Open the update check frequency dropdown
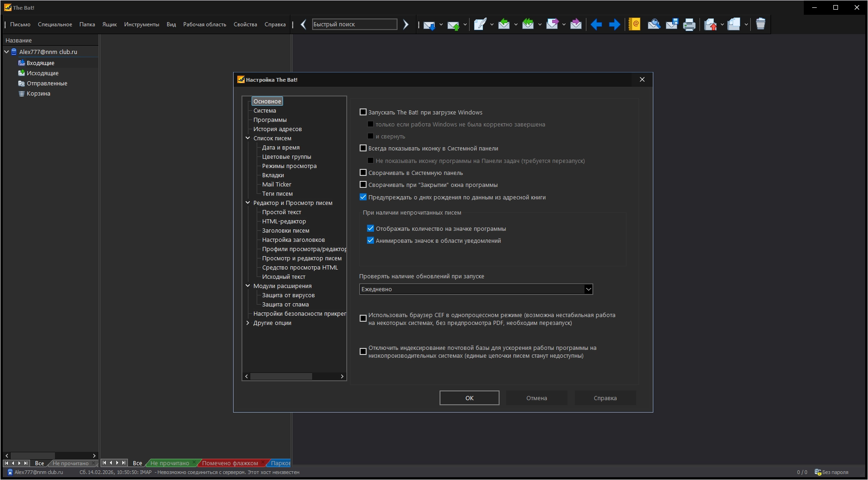Viewport: 868px width, 480px height. click(588, 289)
